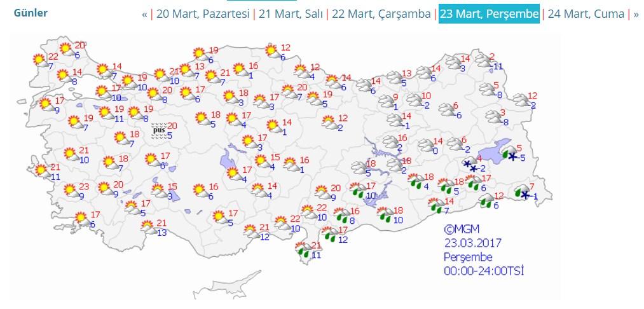Viewport: 644px width, 309px height.
Task: Click cloudy icon showing 6/-2
Action: [455, 144]
